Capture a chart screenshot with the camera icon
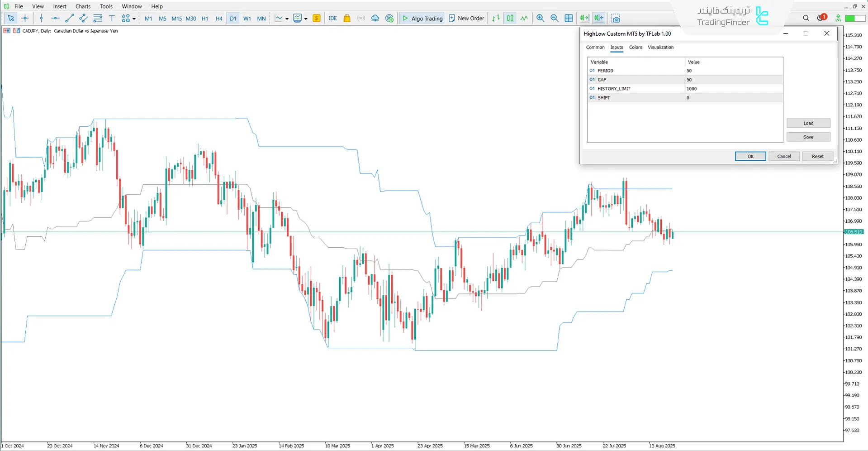This screenshot has height=451, width=868. point(616,18)
